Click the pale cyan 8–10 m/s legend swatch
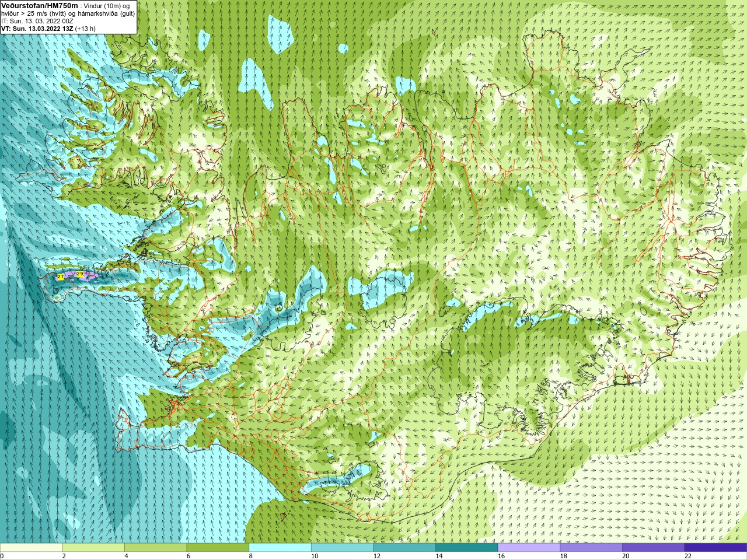 click(280, 548)
